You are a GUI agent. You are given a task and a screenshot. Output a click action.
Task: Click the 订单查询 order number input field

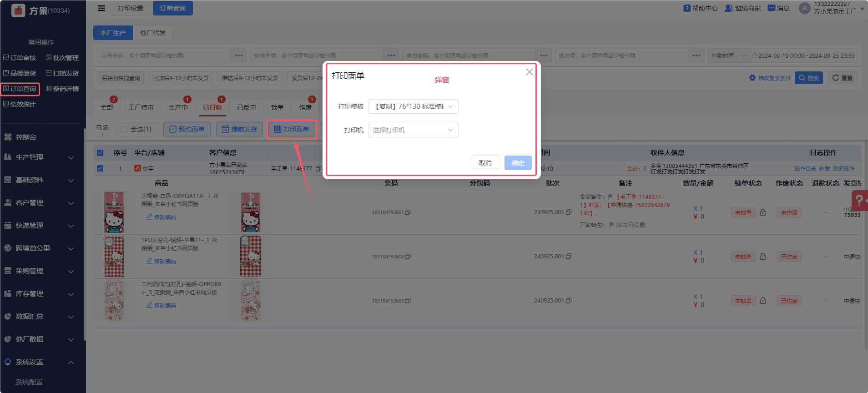164,55
